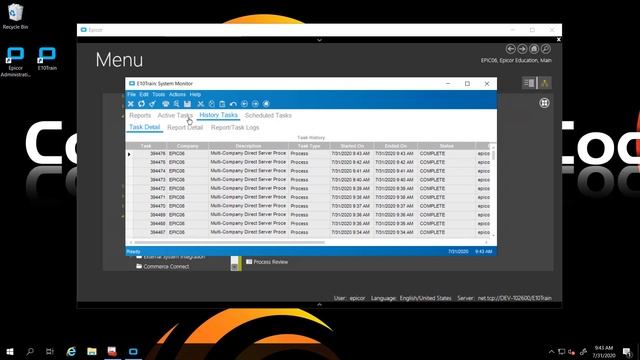The height and width of the screenshot is (360, 640).
Task: Click the copy icon in System Monitor toolbar
Action: tap(211, 104)
